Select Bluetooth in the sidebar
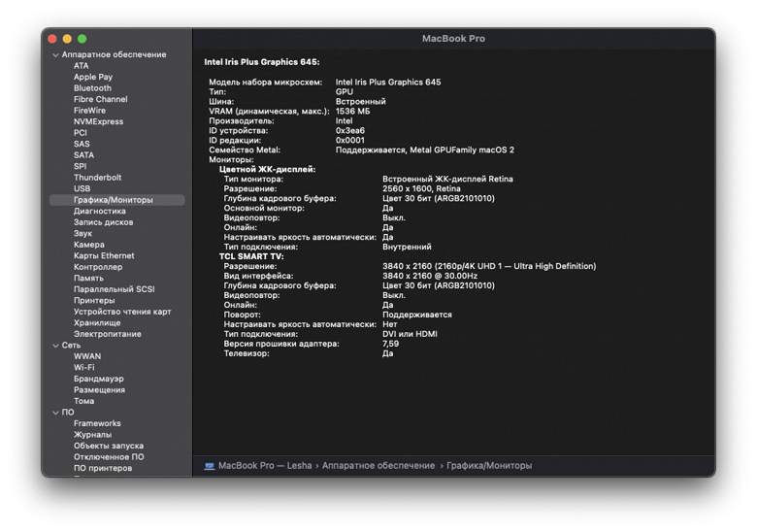Image resolution: width=757 pixels, height=532 pixels. (x=92, y=88)
